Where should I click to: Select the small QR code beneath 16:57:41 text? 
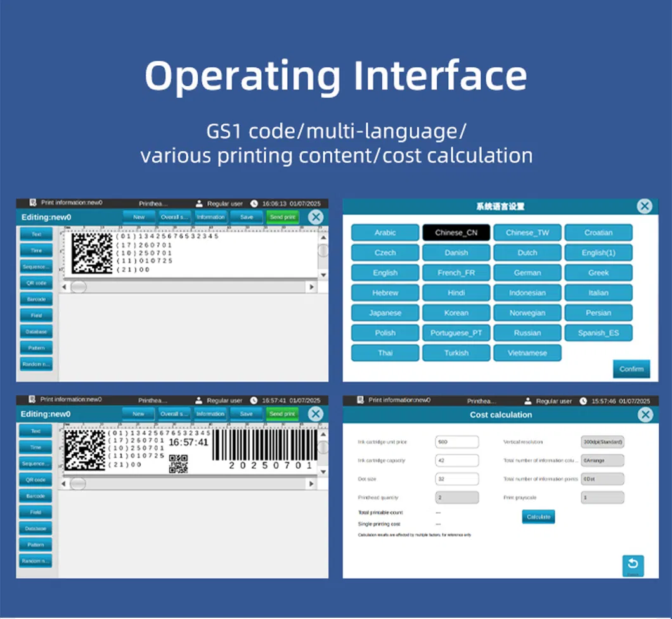click(178, 464)
